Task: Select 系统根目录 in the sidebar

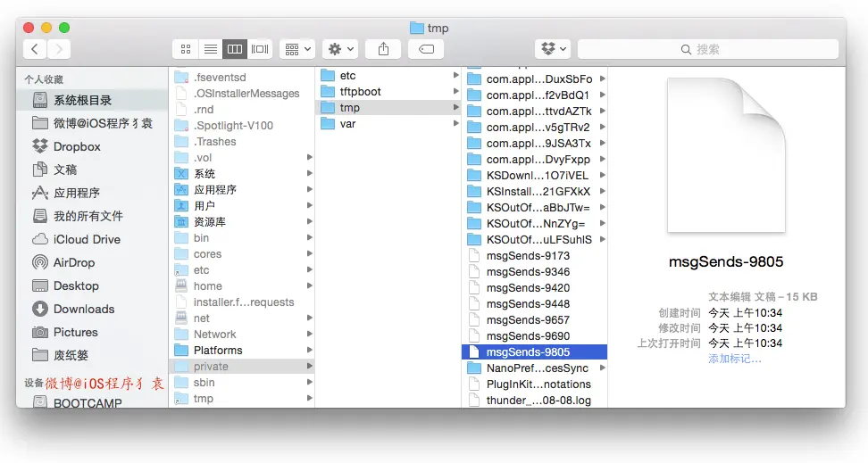Action: (92, 100)
